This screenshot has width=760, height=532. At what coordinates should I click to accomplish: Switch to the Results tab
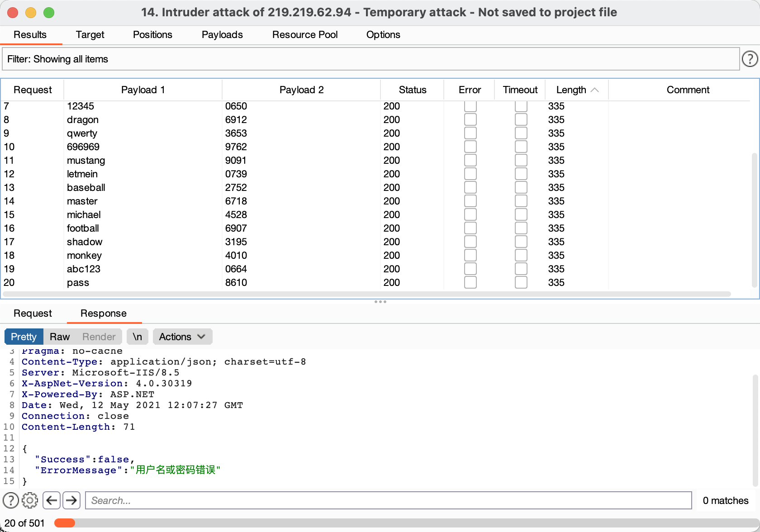tap(30, 35)
